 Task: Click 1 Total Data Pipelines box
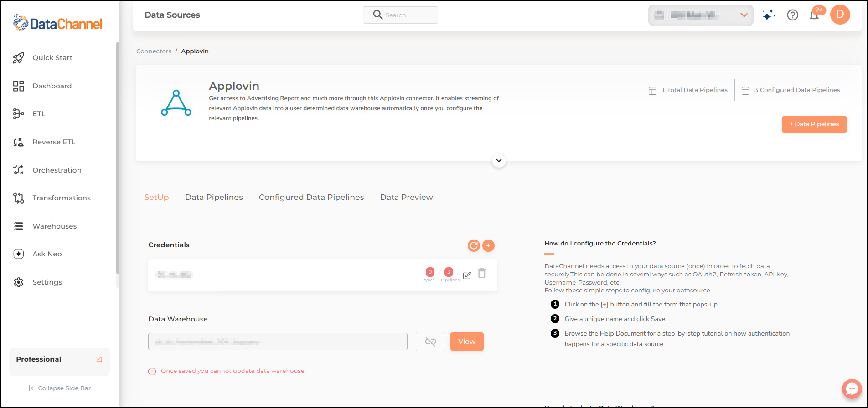[x=688, y=90]
